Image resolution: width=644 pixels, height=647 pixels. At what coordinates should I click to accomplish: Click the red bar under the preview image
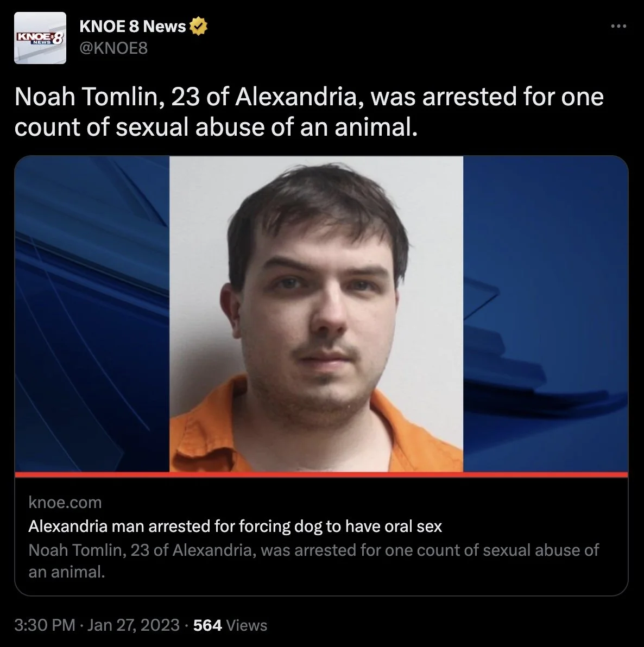coord(321,474)
